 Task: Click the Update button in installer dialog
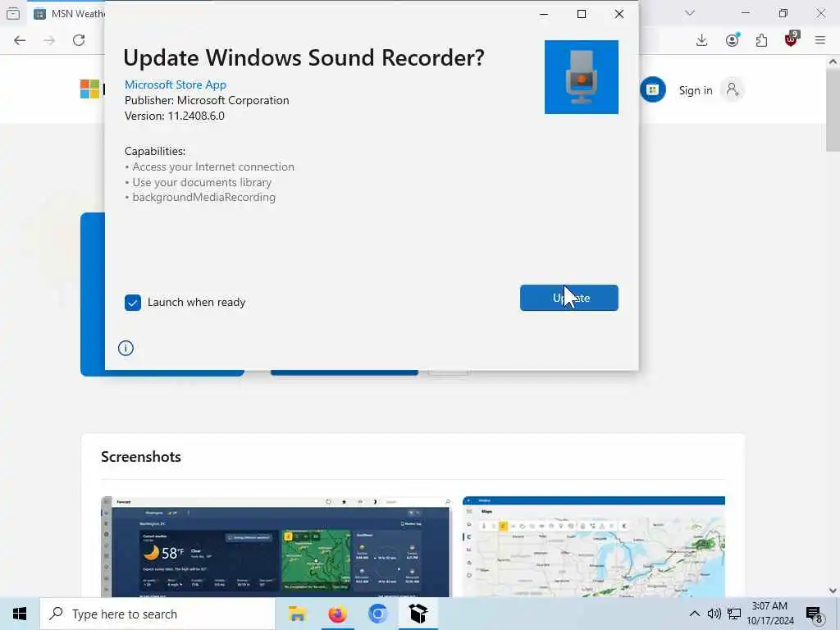click(569, 298)
